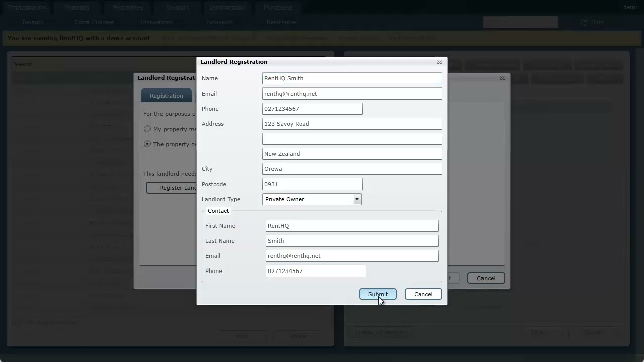Close the background Landlord Registration dialog
The width and height of the screenshot is (644, 362).
502,78
